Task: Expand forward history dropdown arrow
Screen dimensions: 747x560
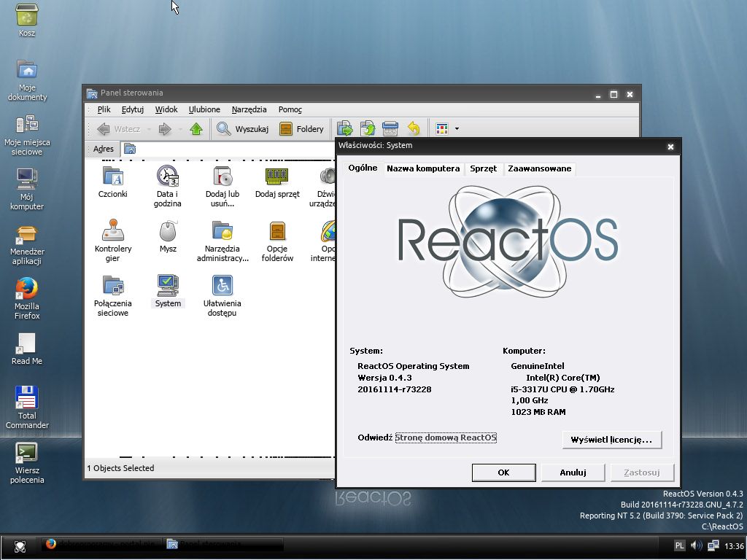Action: pos(180,129)
